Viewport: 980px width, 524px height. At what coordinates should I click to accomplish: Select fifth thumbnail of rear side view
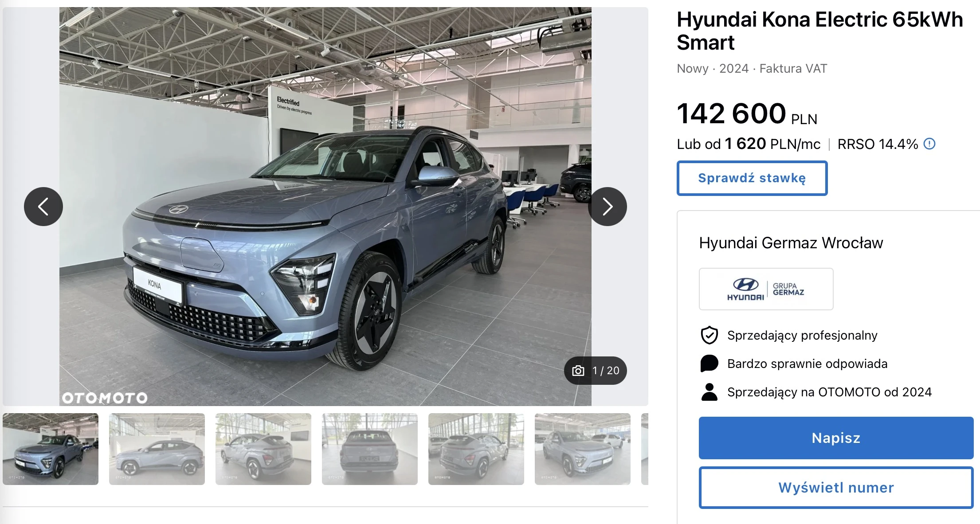(x=476, y=449)
